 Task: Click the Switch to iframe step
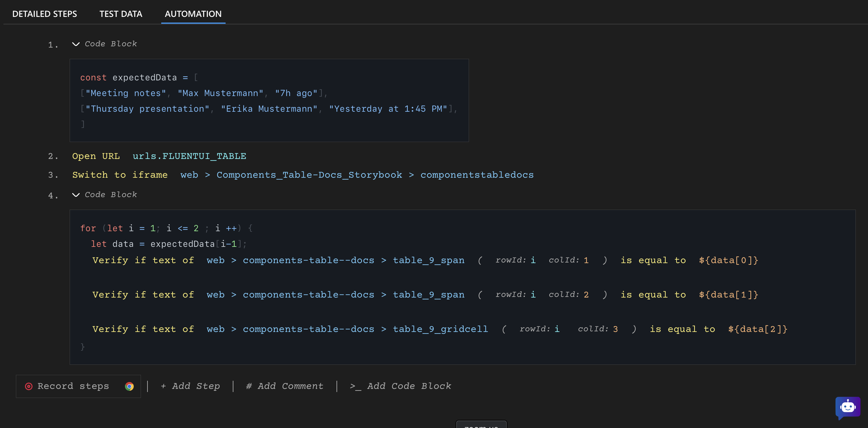tap(120, 175)
